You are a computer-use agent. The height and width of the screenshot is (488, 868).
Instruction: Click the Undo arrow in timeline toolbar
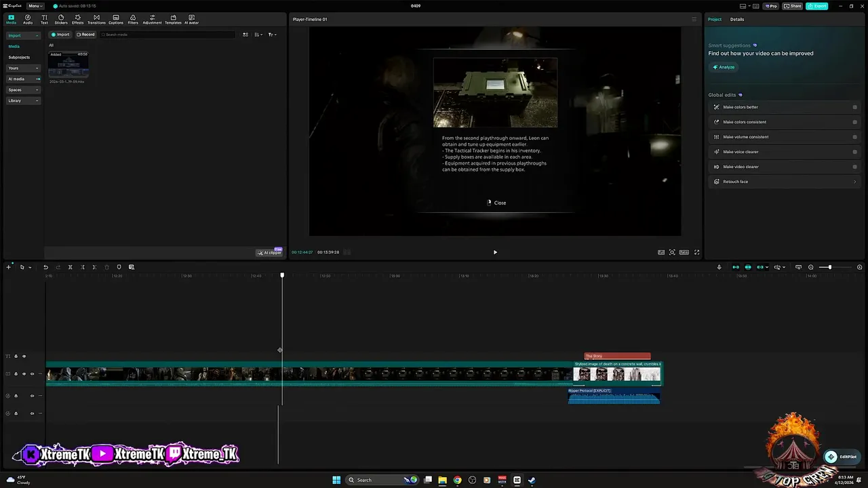tap(45, 267)
